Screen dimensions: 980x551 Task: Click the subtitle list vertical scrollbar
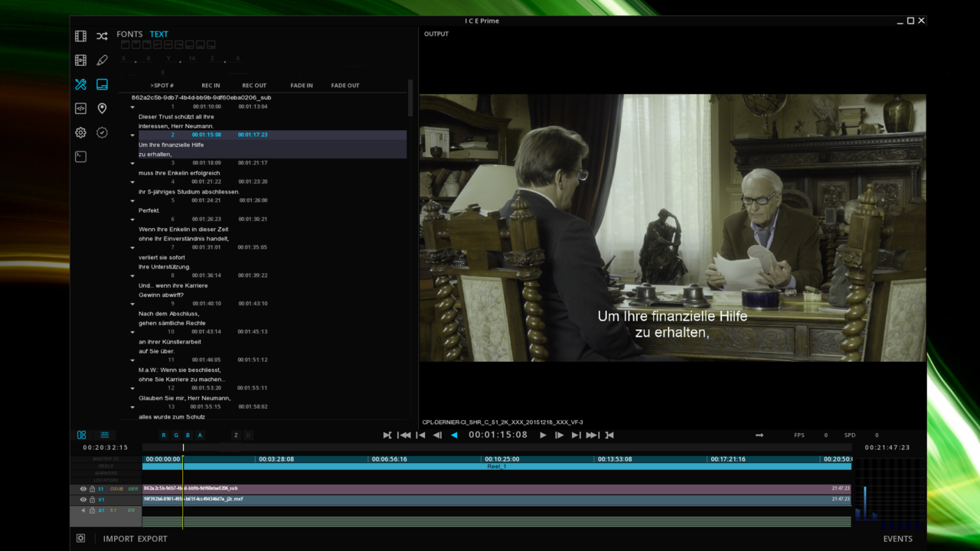410,98
